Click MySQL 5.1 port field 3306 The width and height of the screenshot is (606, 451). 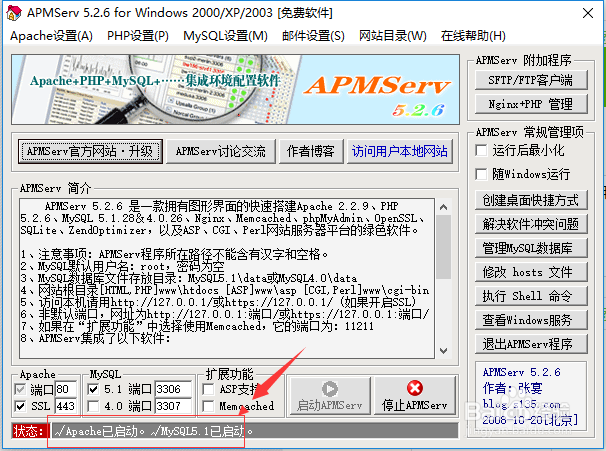173,389
